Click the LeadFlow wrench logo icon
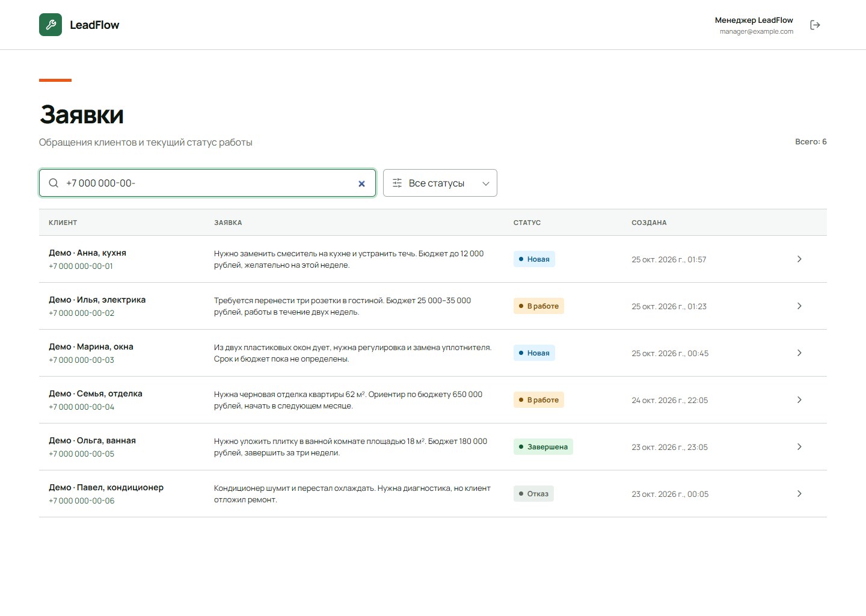866x616 pixels. tap(51, 25)
